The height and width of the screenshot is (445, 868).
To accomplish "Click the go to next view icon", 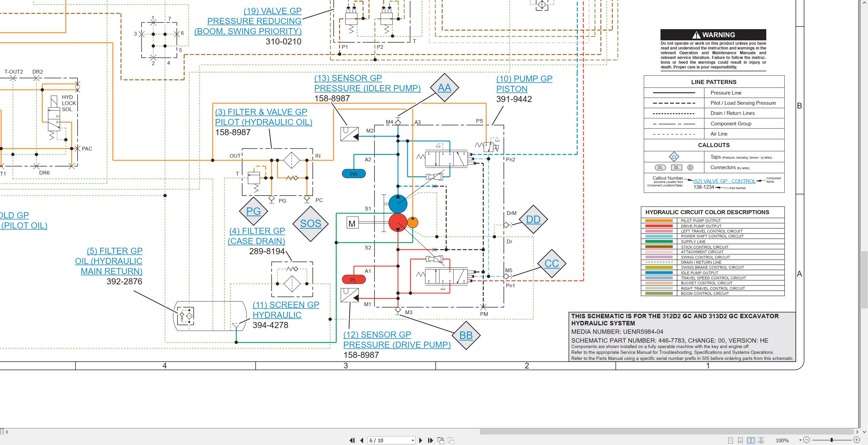I will coord(451,440).
